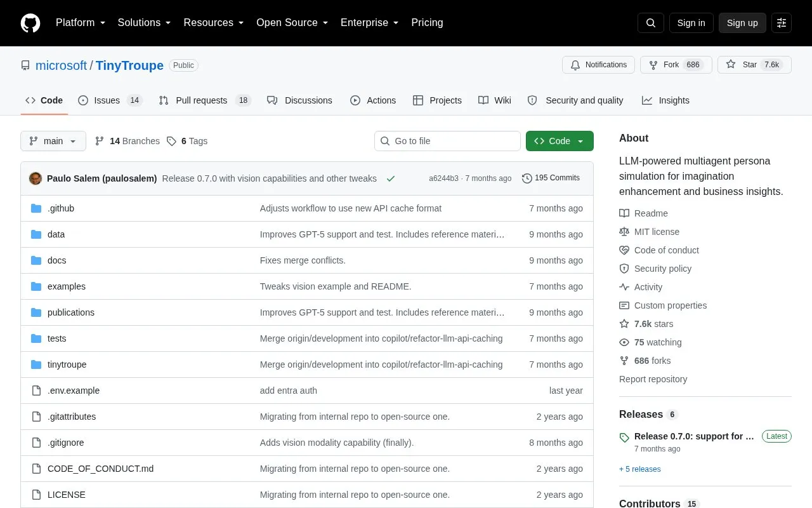Click the watching eye icon
The image size is (812, 508).
(x=624, y=342)
